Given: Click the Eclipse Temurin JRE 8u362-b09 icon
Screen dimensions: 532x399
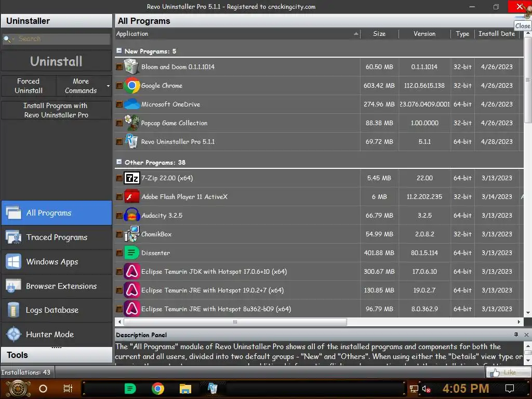Looking at the screenshot, I should [x=131, y=309].
